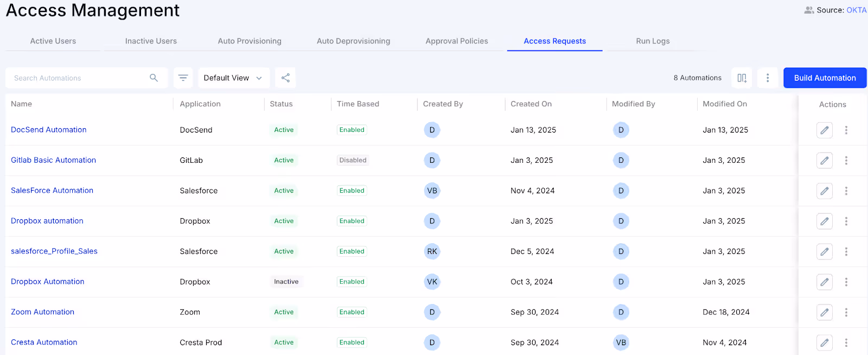
Task: Click the Name column header
Action: point(21,104)
